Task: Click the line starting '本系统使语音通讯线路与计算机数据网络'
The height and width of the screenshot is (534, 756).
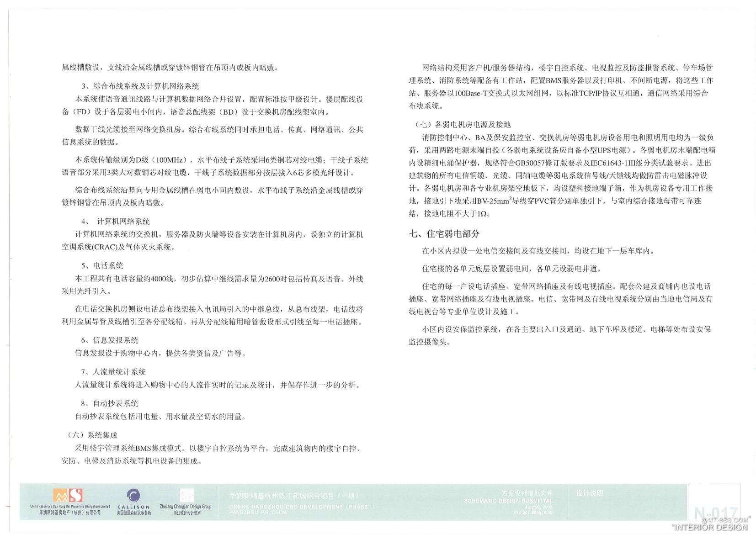Action: 219,100
